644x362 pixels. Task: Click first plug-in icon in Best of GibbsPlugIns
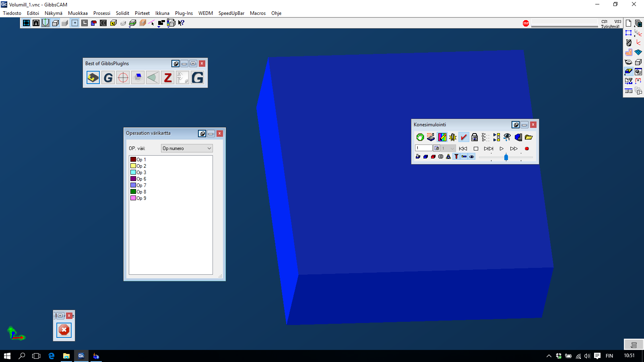point(93,77)
